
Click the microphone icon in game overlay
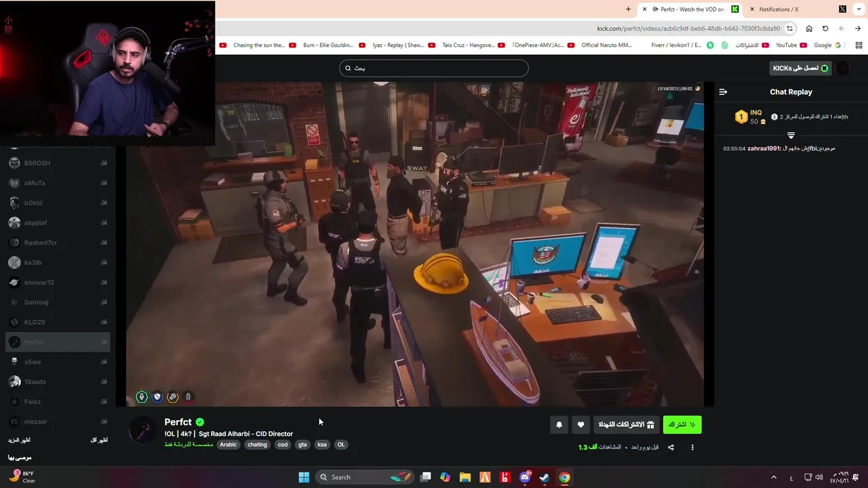click(142, 397)
